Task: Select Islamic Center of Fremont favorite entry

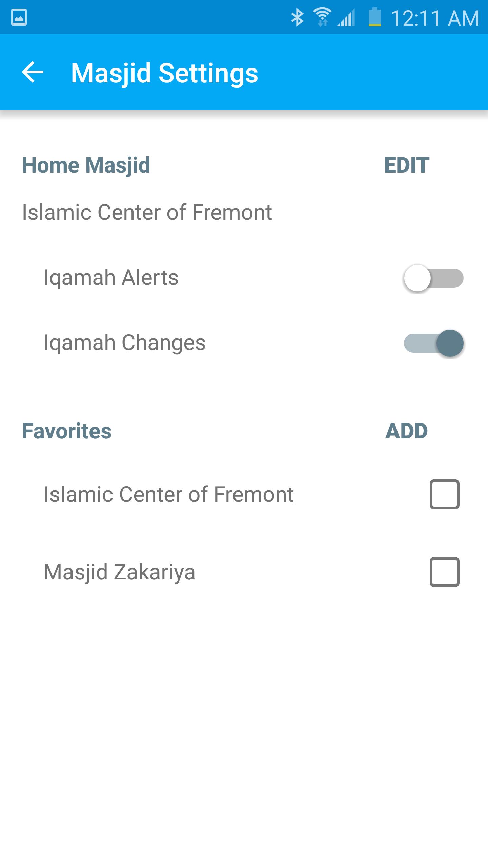Action: coord(169,494)
